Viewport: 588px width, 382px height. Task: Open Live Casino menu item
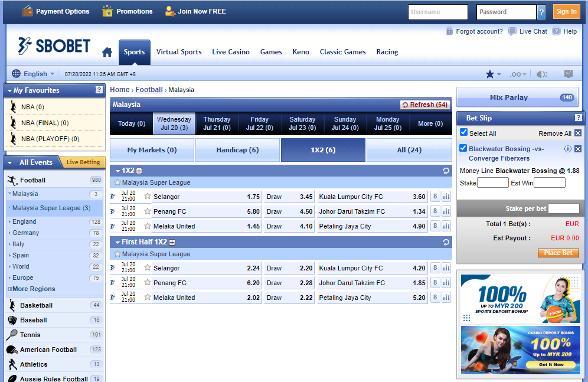[x=231, y=52]
